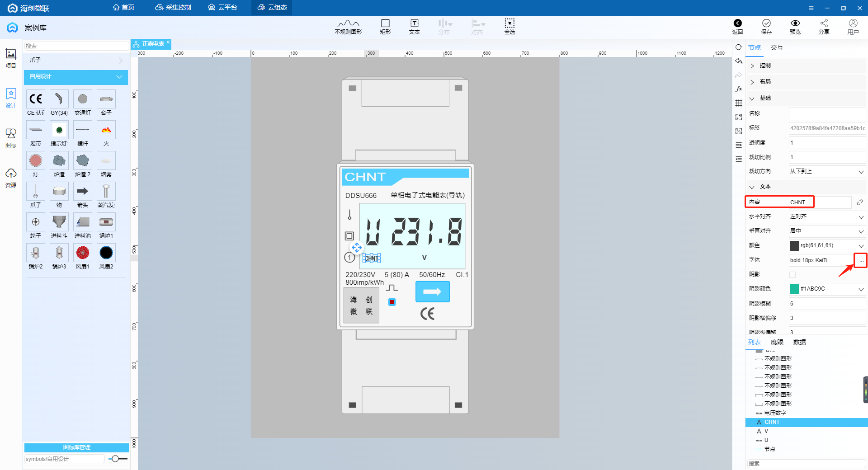Open the 阴影颜色 shadow color picker
The height and width of the screenshot is (470, 868).
[827, 289]
